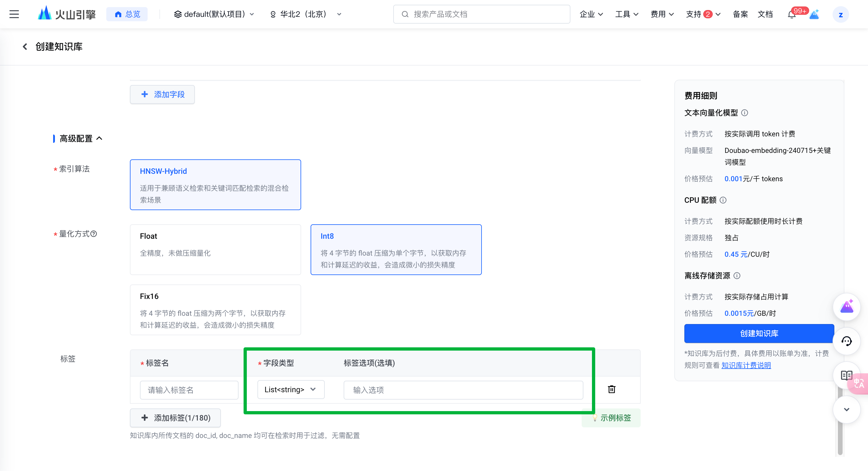Screen dimensions: 868x471
Task: Expand the 企业 menu
Action: click(x=591, y=14)
